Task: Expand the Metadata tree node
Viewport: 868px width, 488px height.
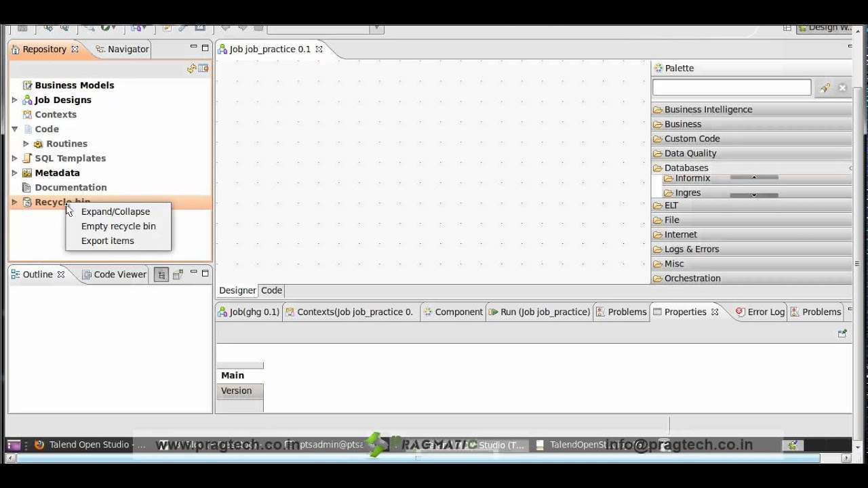Action: pos(14,173)
